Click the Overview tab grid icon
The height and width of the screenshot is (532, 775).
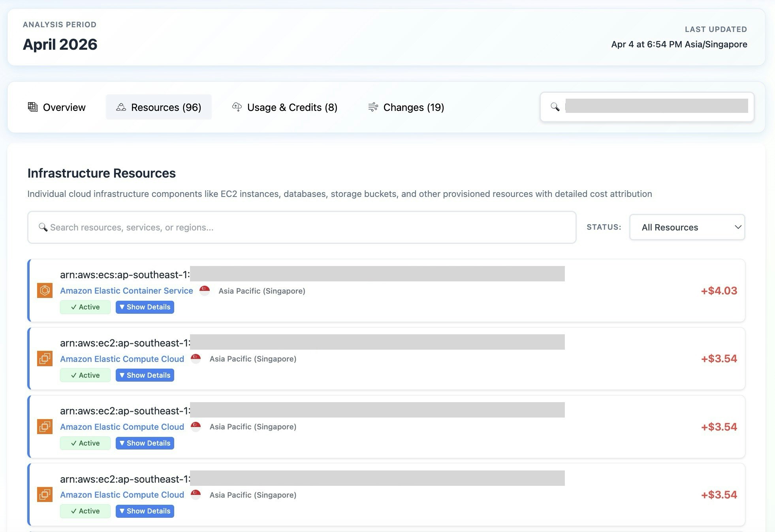point(33,107)
